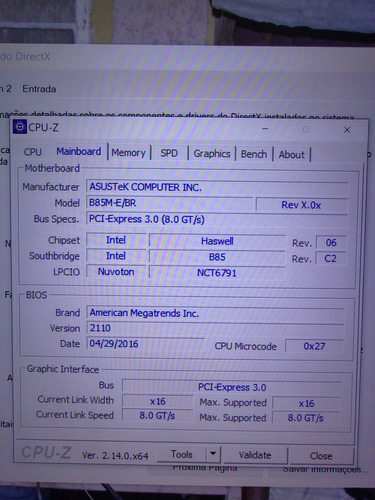
Task: Click the Ver. 2.14.0.x64 version text
Action: pos(115,456)
